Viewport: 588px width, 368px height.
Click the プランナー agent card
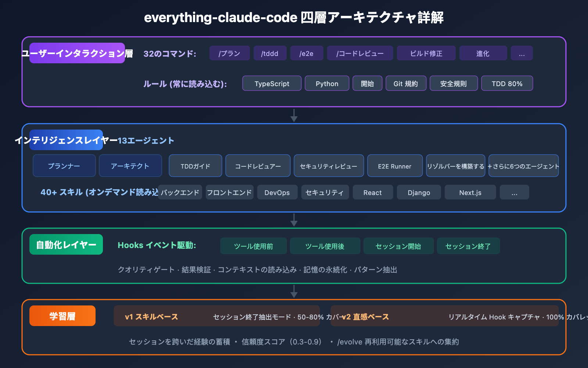(64, 166)
